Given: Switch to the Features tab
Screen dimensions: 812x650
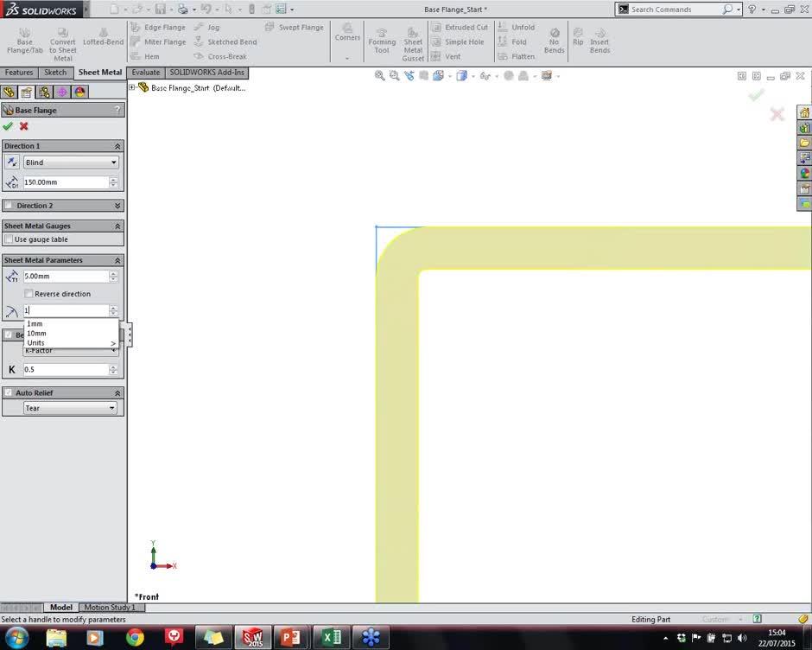Looking at the screenshot, I should (x=18, y=72).
